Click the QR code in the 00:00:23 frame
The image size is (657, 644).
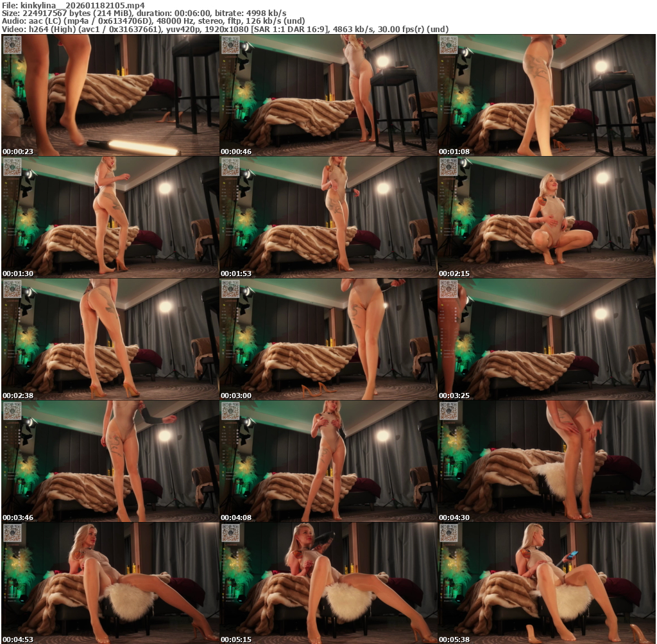pos(12,45)
